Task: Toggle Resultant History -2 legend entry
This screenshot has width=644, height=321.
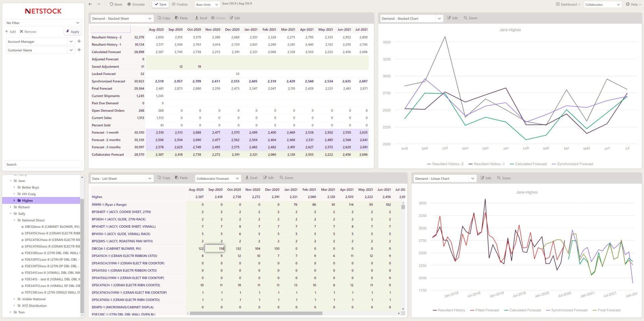Action: [445, 164]
